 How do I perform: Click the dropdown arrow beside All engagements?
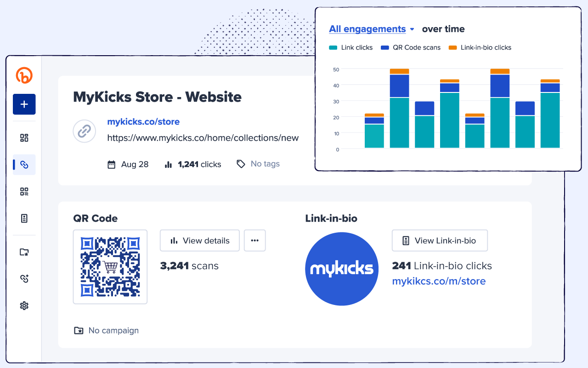[x=412, y=29]
